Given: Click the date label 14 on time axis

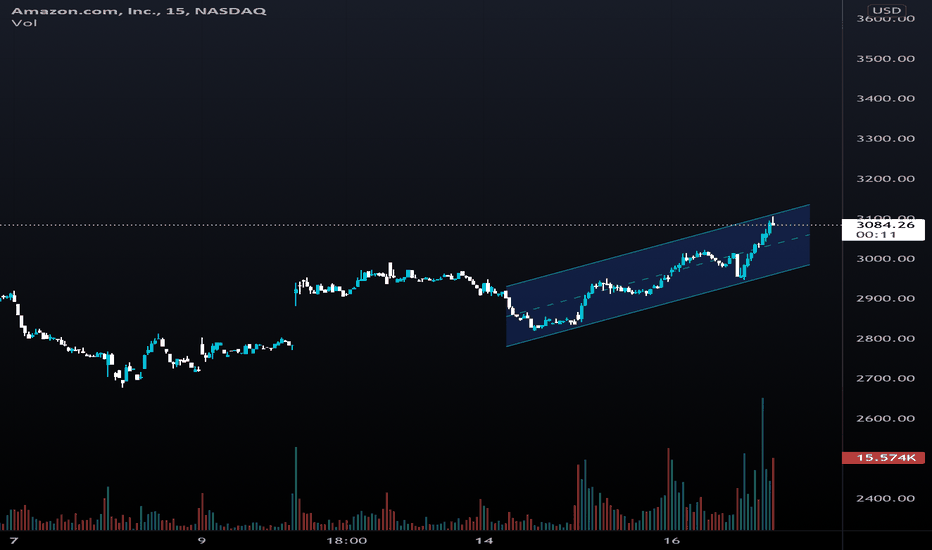Looking at the screenshot, I should (x=484, y=540).
